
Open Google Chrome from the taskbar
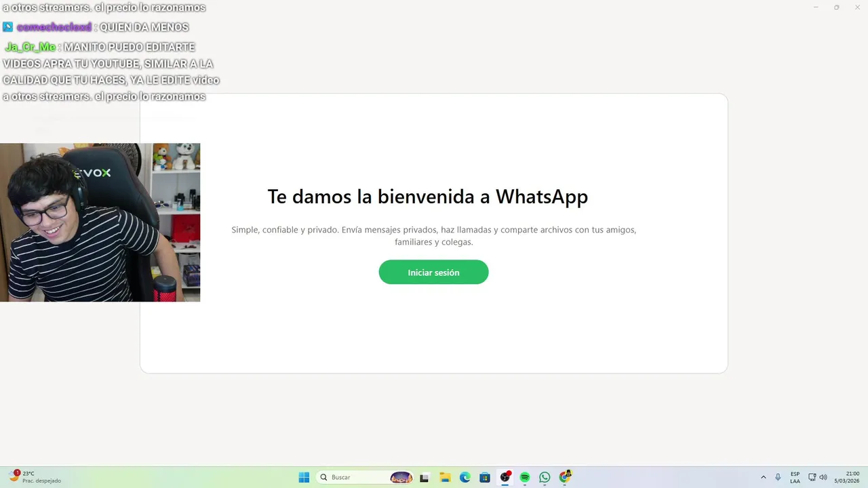tap(565, 477)
